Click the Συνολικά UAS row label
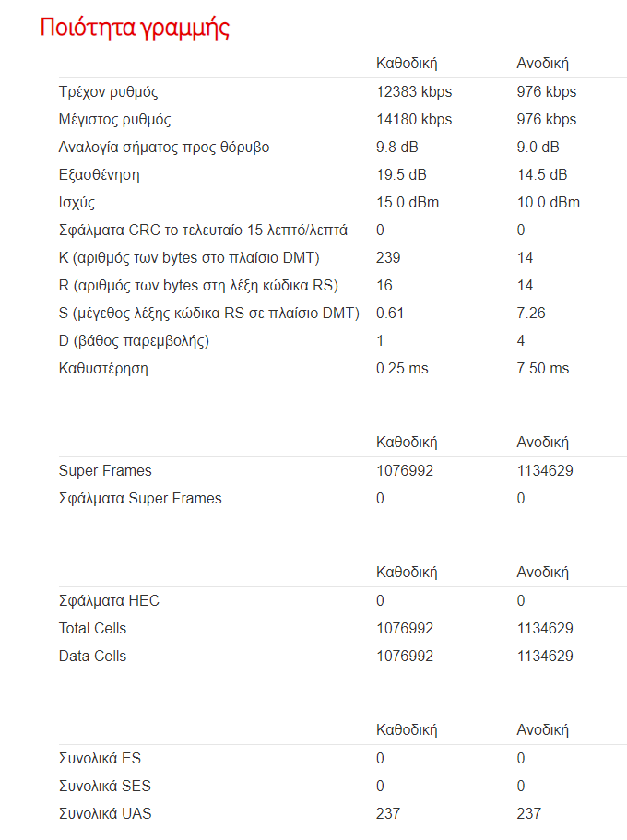The image size is (627, 840). pyautogui.click(x=105, y=814)
